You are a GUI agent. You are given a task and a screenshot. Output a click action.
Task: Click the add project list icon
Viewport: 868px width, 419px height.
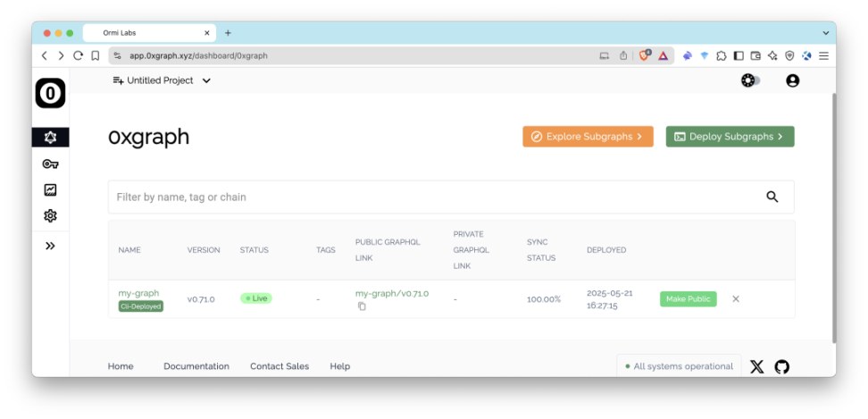pyautogui.click(x=118, y=80)
